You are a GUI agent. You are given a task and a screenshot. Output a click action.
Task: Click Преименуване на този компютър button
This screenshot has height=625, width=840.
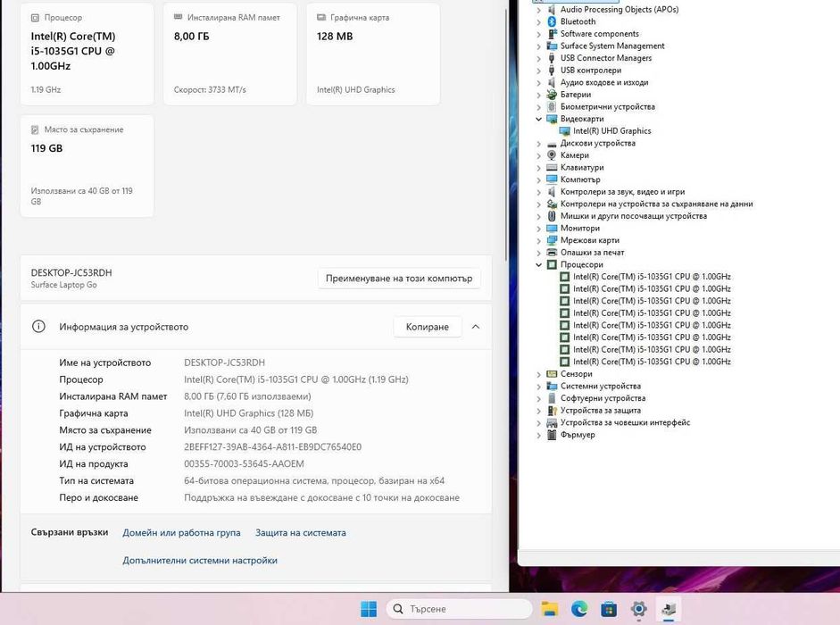tap(399, 279)
